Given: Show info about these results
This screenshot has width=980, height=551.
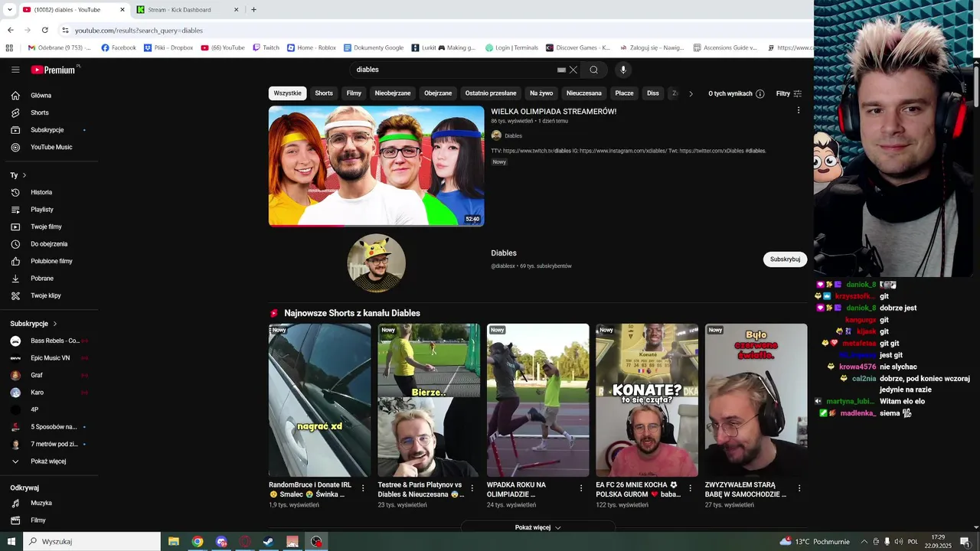Looking at the screenshot, I should click(x=759, y=94).
